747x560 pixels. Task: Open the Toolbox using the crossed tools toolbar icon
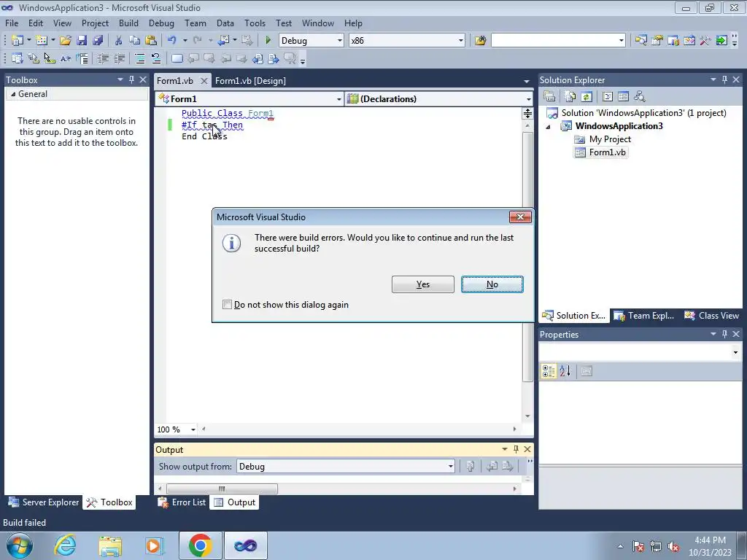tap(705, 41)
